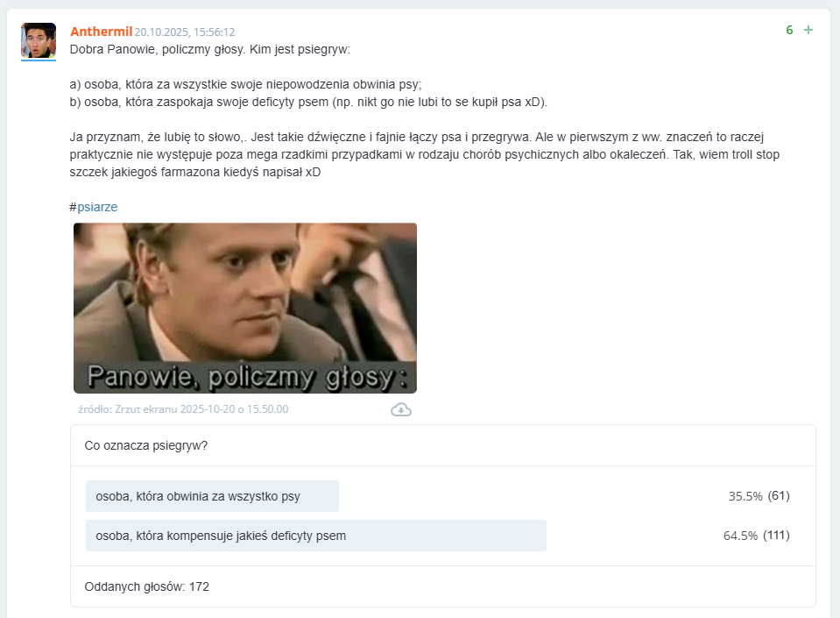Click the cloud download icon under the GIF
The width and height of the screenshot is (840, 618).
tap(400, 410)
